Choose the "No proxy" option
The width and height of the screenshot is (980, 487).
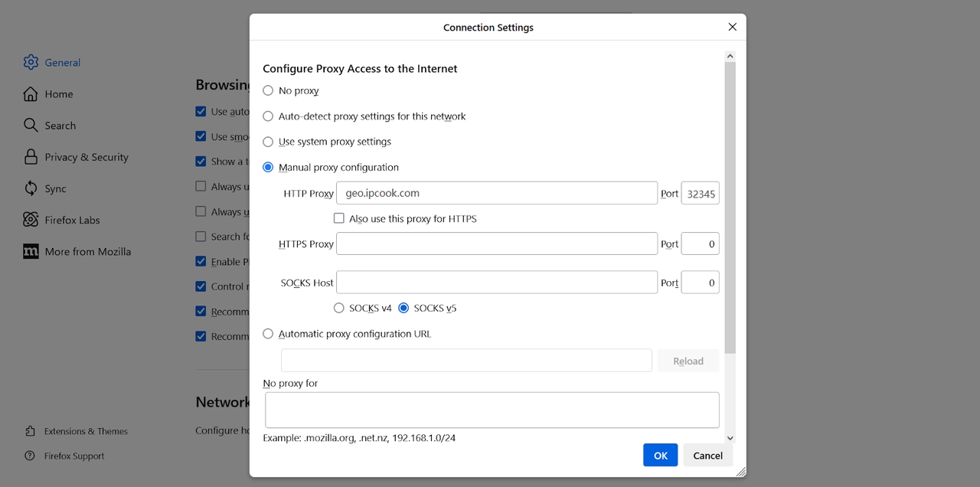click(x=268, y=90)
